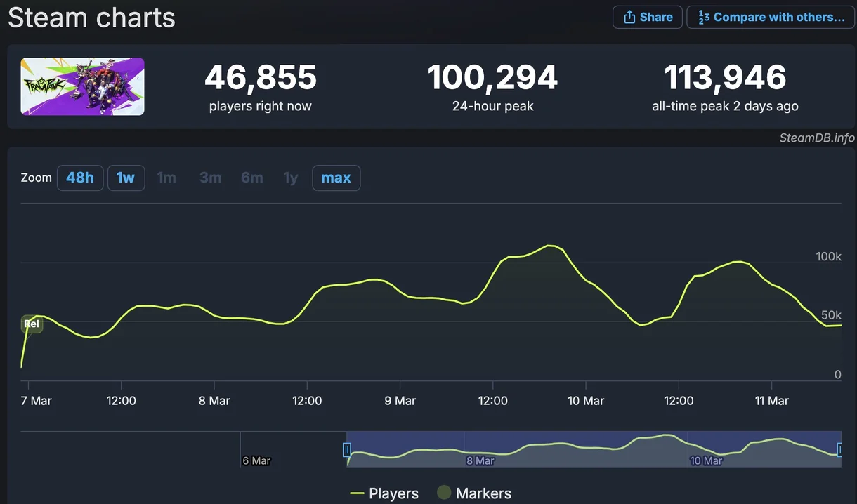This screenshot has width=857, height=504.
Task: Click the 7 Mar axis label
Action: pos(37,401)
